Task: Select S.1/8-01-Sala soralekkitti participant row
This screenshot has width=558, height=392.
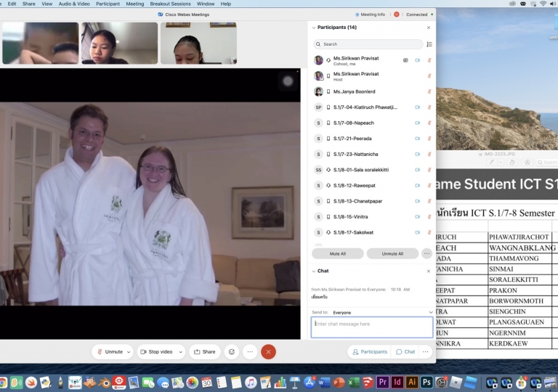Action: tap(372, 170)
